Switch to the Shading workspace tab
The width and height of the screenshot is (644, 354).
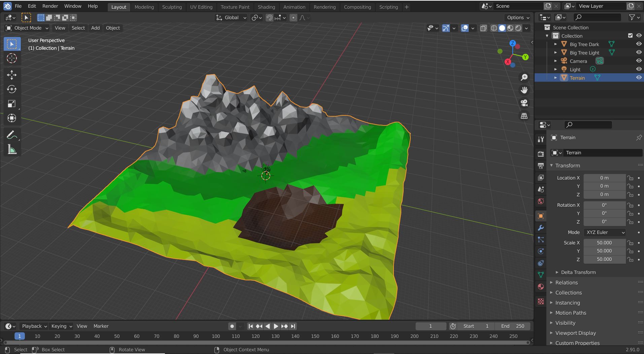point(266,7)
